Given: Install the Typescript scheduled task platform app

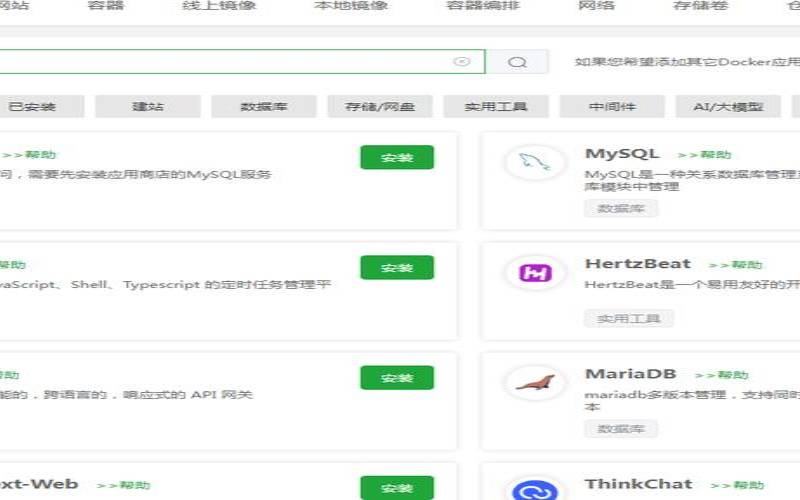Looking at the screenshot, I should click(397, 267).
